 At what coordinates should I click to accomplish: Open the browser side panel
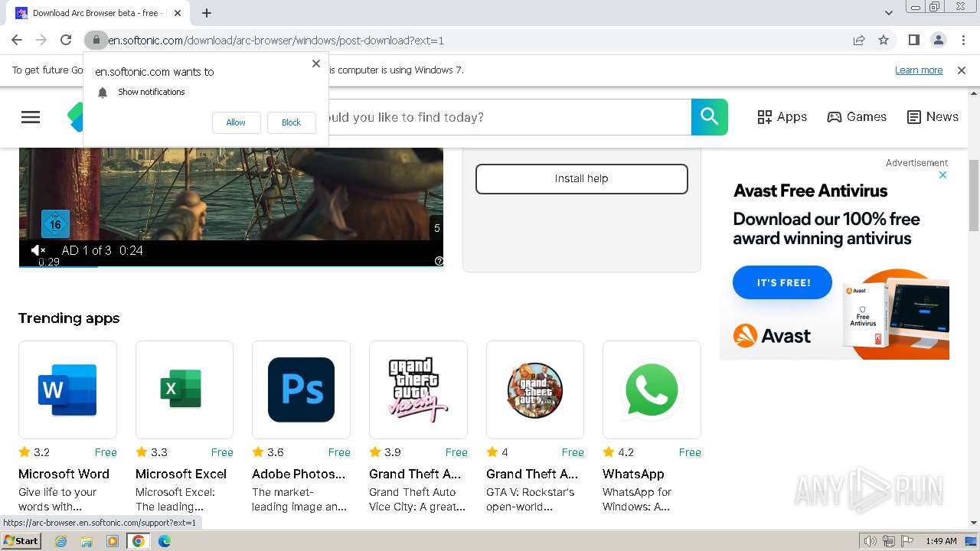coord(913,40)
